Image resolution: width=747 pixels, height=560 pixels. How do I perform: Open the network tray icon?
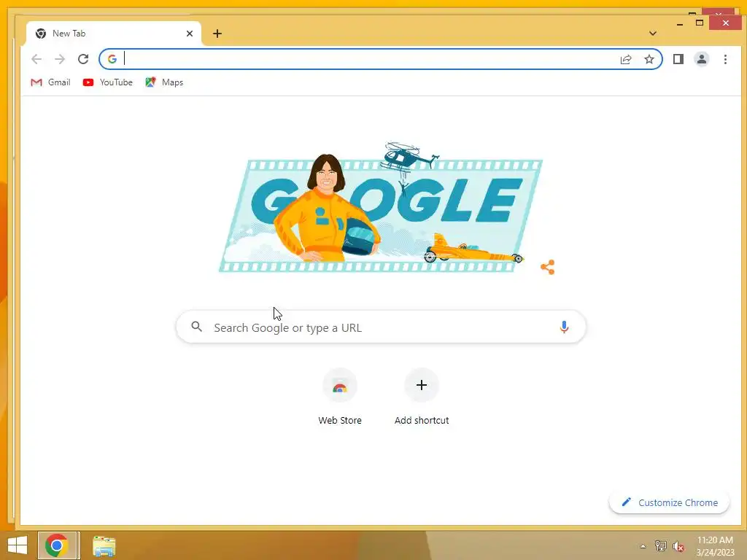coord(660,546)
